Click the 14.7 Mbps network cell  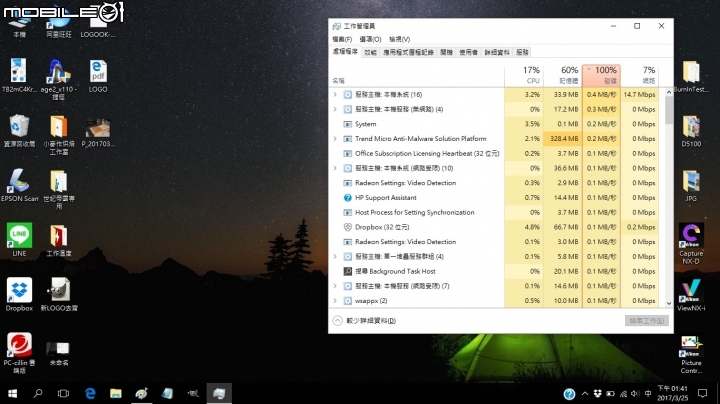[640, 95]
